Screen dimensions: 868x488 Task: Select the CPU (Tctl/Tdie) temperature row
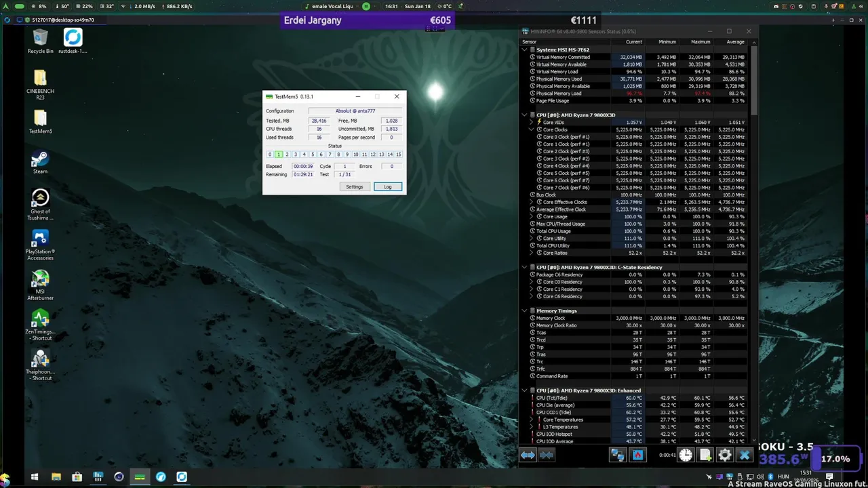(637, 398)
